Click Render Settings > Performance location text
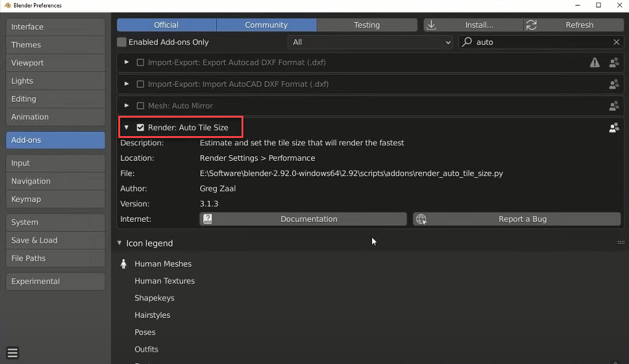 tap(257, 158)
